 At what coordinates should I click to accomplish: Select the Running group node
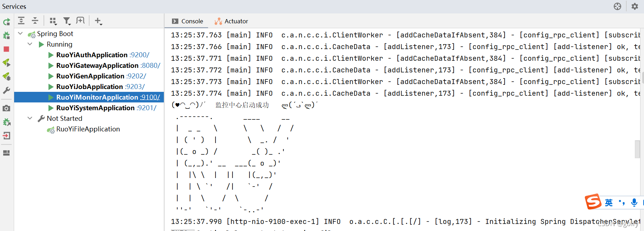tap(59, 44)
